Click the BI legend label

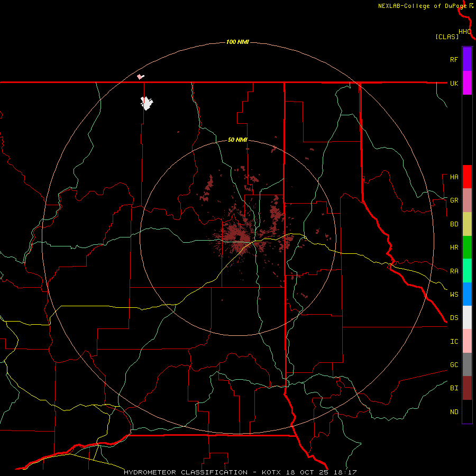point(454,388)
